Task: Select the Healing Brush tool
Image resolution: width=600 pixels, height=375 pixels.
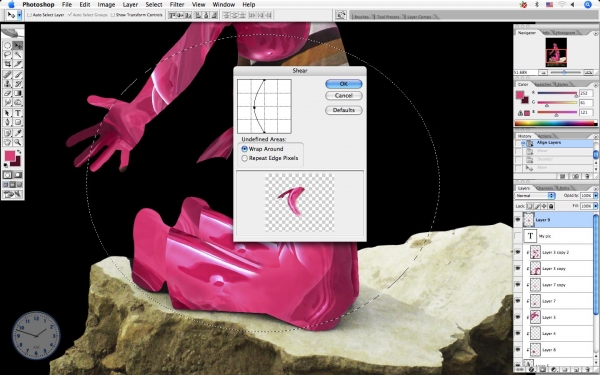Action: coord(7,75)
